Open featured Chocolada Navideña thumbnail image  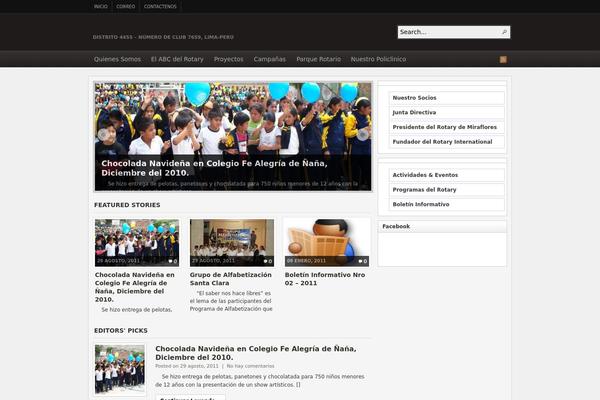[x=137, y=243]
